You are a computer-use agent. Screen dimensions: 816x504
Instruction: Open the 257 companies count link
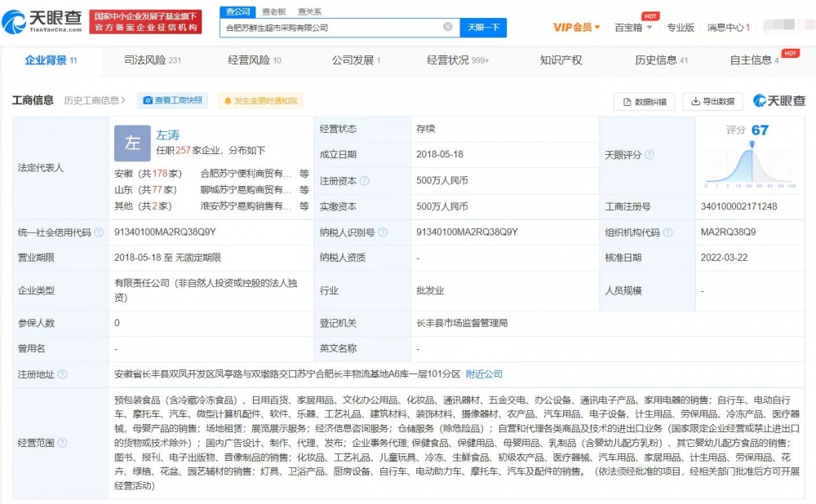183,150
